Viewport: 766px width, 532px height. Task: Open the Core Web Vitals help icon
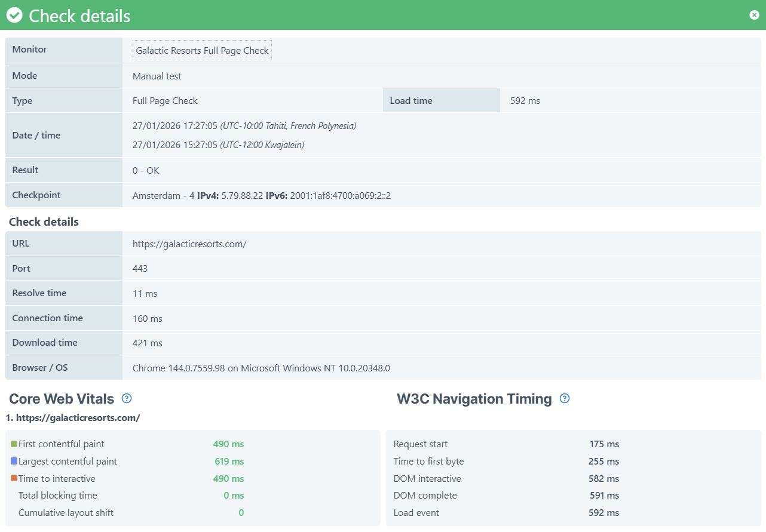click(125, 398)
